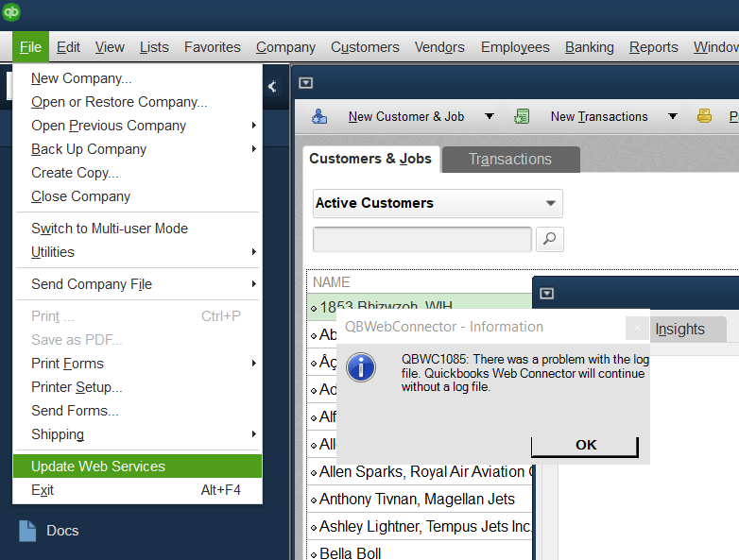Expand the Open Previous Company submenu
The image size is (739, 560).
253,126
